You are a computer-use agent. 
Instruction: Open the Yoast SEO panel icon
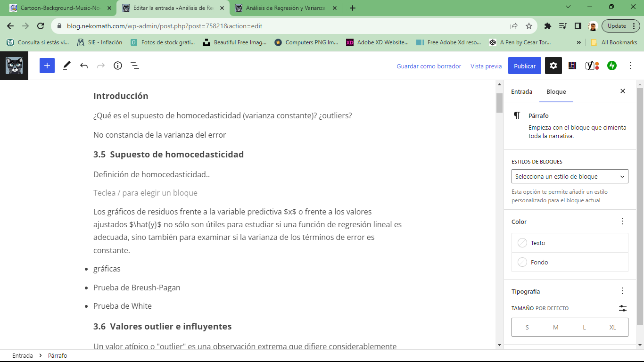[x=592, y=66]
